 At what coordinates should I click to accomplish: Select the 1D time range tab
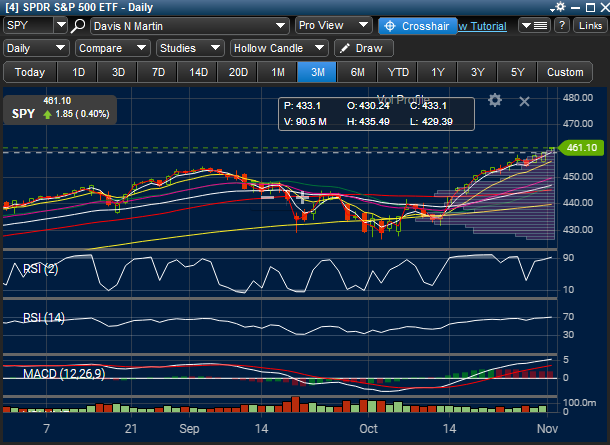(79, 72)
